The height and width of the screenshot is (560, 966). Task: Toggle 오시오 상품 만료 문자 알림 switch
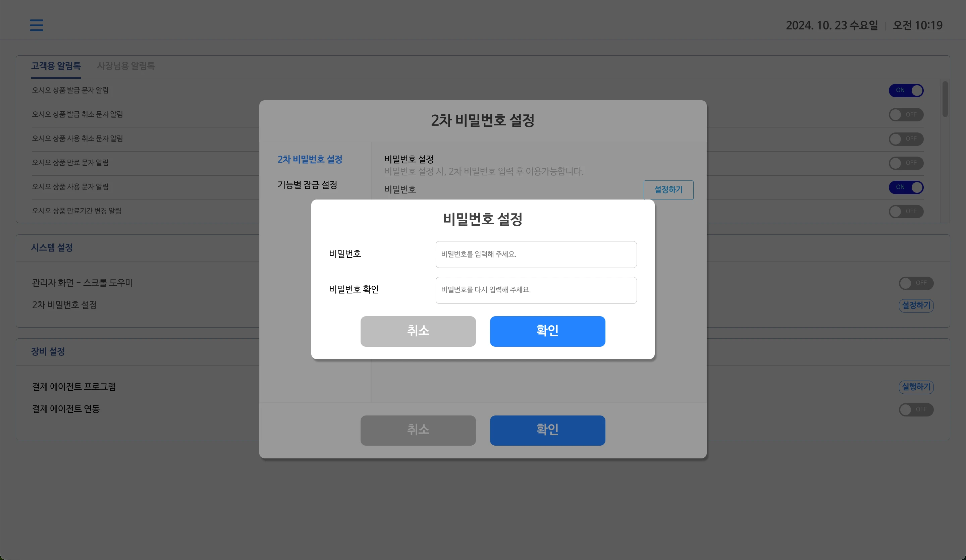(x=906, y=163)
